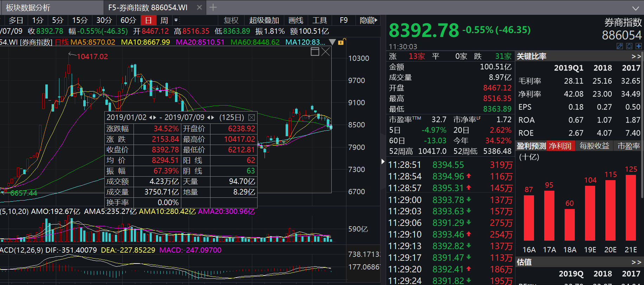Click the 市盈率TTM 32.7 value
This screenshot has width=644, height=285.
coord(439,120)
